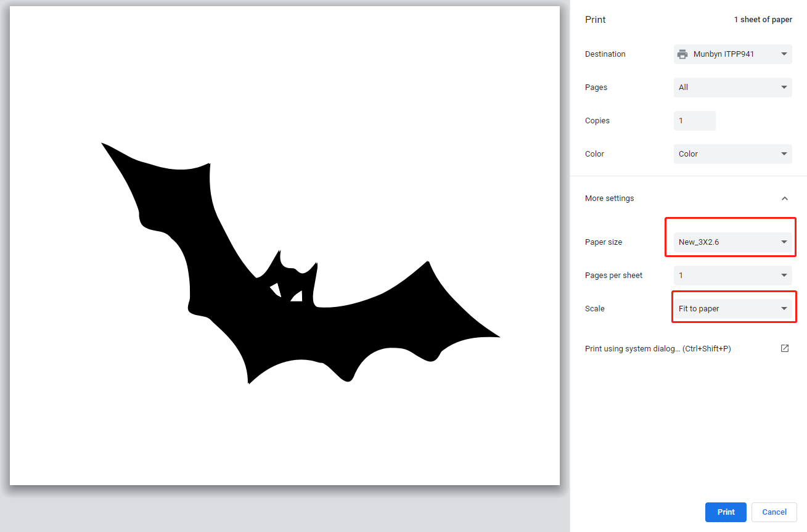This screenshot has width=807, height=532.
Task: Collapse More settings using the chevron
Action: pos(784,198)
